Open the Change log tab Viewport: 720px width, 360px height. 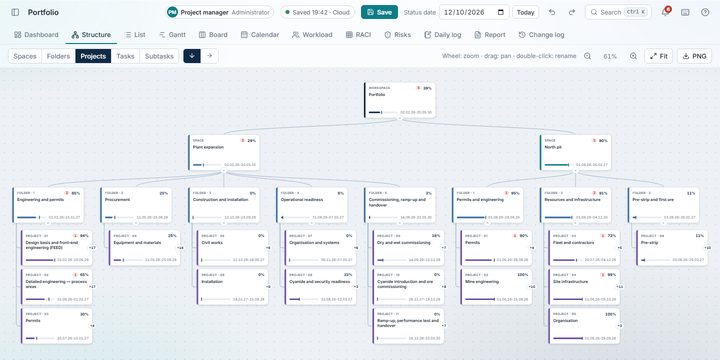point(541,35)
